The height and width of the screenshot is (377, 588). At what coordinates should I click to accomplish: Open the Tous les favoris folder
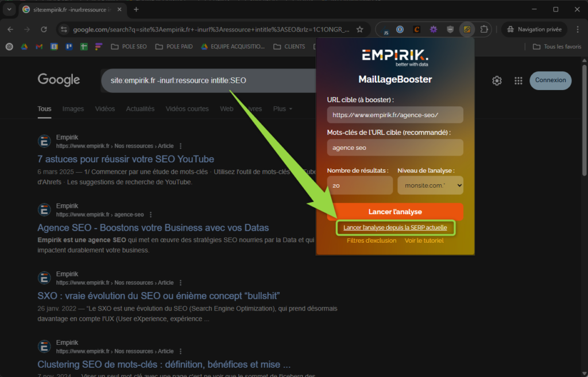(x=557, y=46)
